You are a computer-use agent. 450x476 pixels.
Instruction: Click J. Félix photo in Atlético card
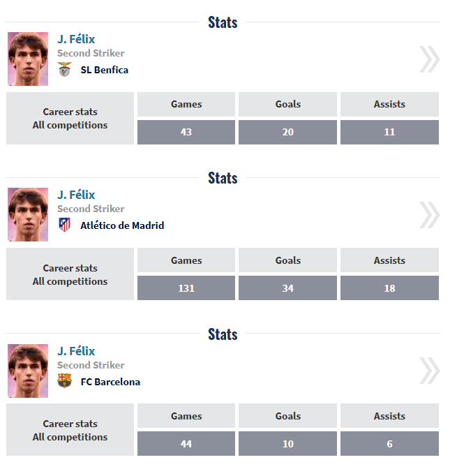pyautogui.click(x=28, y=214)
